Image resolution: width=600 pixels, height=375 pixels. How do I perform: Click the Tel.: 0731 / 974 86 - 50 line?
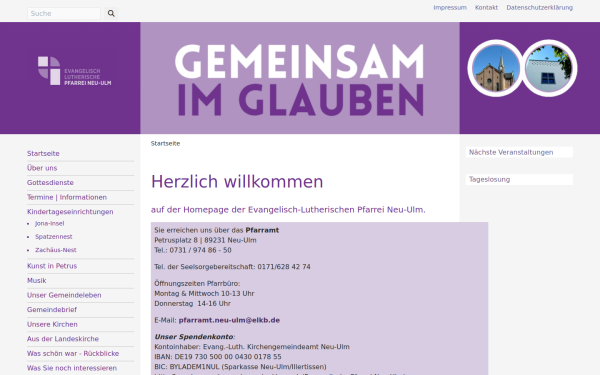point(193,250)
